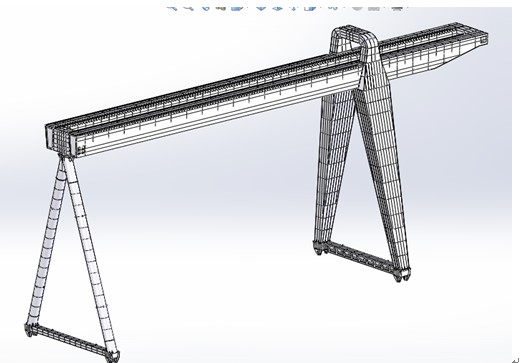
Task: Click the Previous View icon
Action: (x=206, y=7)
